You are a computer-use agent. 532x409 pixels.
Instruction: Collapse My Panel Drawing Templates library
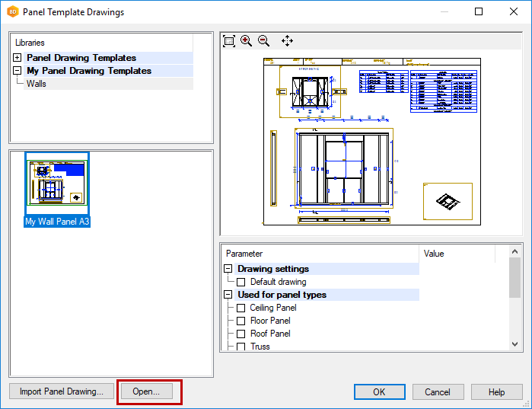pyautogui.click(x=18, y=71)
